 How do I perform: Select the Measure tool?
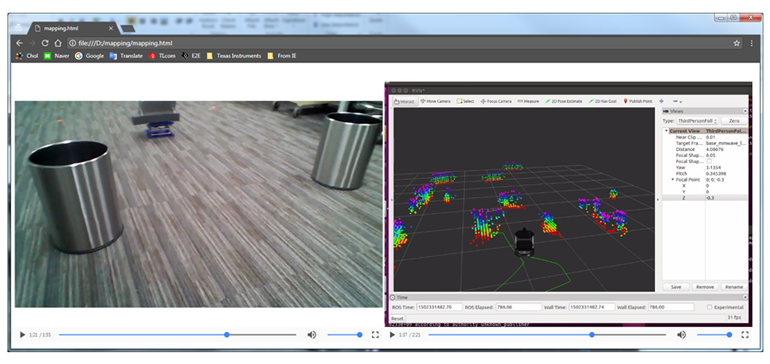(x=528, y=101)
